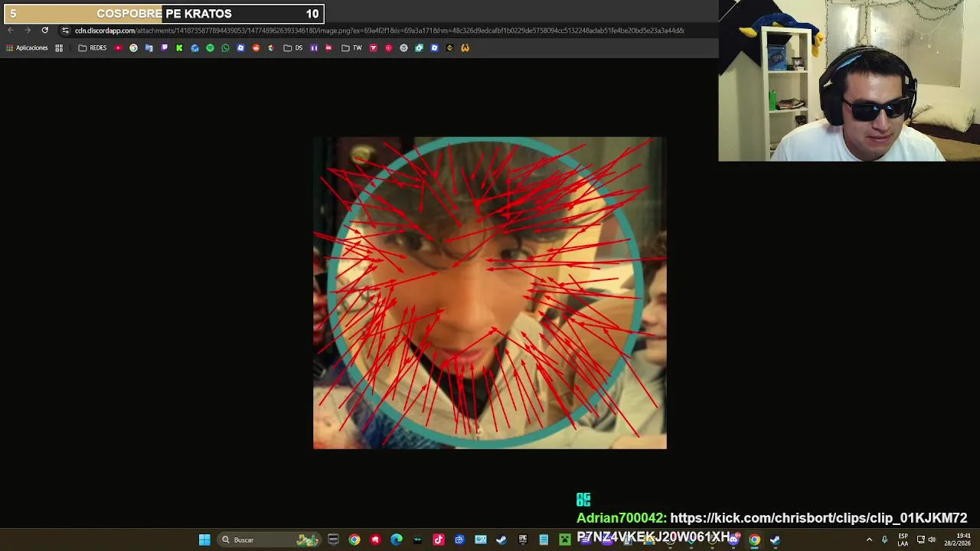Change the ESP LAA input language

[903, 540]
